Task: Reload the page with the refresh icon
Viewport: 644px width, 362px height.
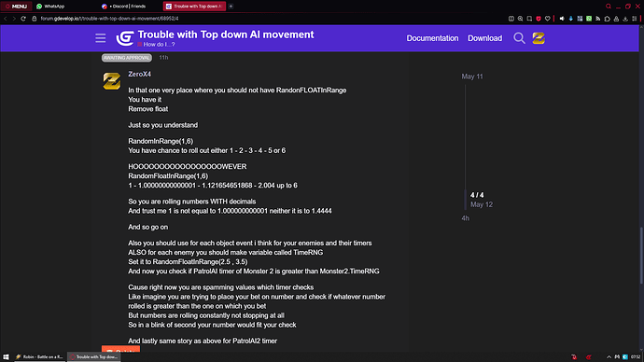Action: click(23, 19)
